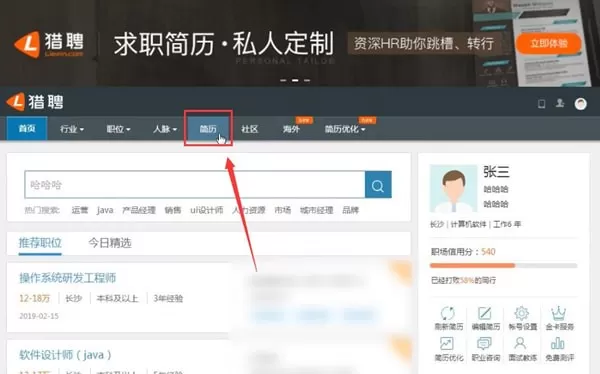
Task: Open the mobile phone icon in header
Action: [x=541, y=103]
